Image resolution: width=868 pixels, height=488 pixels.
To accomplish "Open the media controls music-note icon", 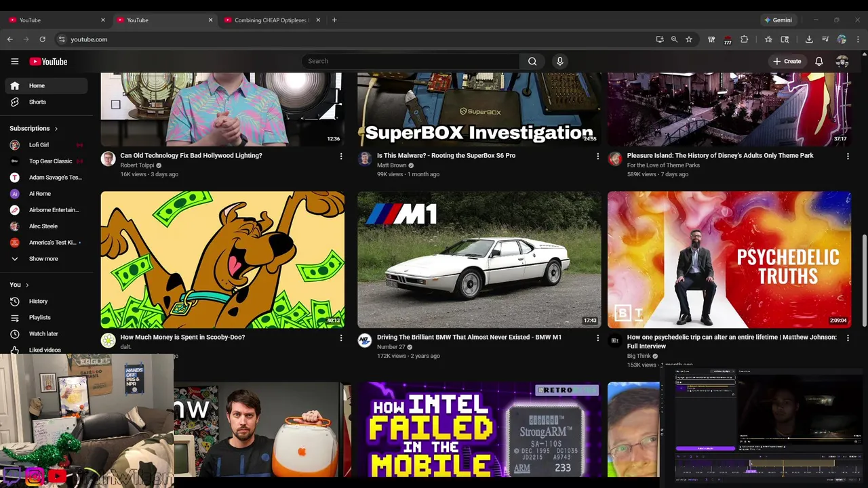I will click(825, 39).
